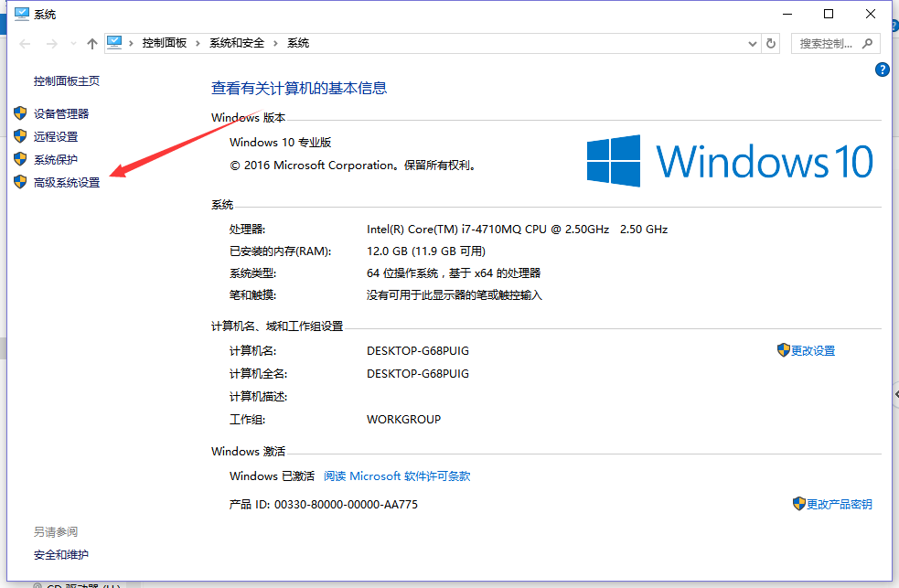
Task: Click product ID 00330-80000-00000-AA775
Action: (x=347, y=505)
